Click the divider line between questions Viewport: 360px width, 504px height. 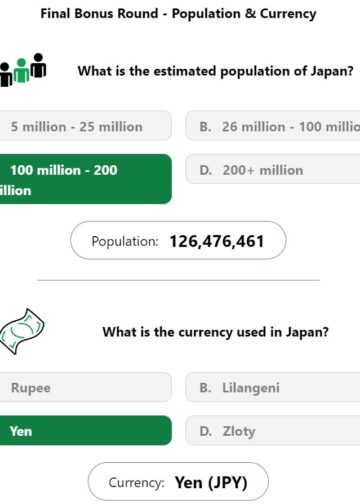(x=178, y=280)
